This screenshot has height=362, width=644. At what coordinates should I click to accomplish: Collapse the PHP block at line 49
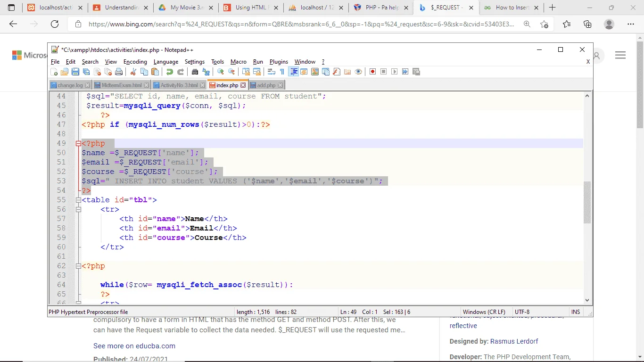78,143
